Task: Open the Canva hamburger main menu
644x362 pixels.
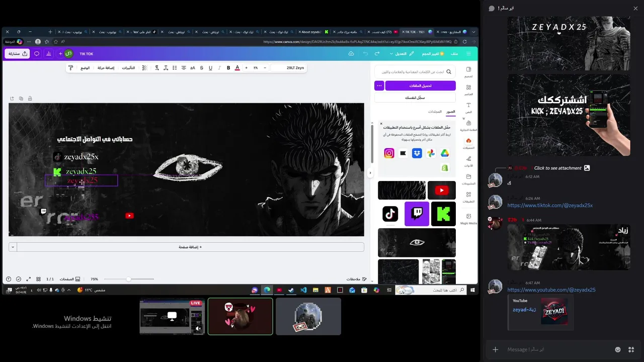Action: [469, 54]
